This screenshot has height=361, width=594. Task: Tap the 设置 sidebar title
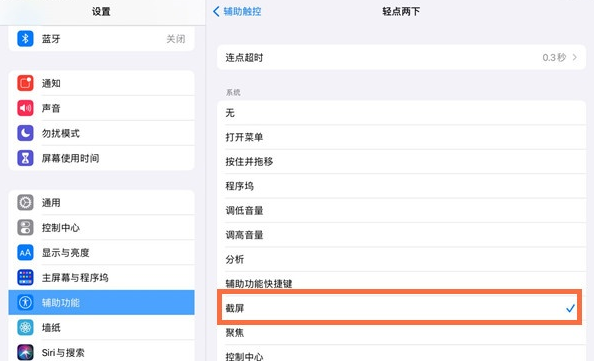click(101, 11)
